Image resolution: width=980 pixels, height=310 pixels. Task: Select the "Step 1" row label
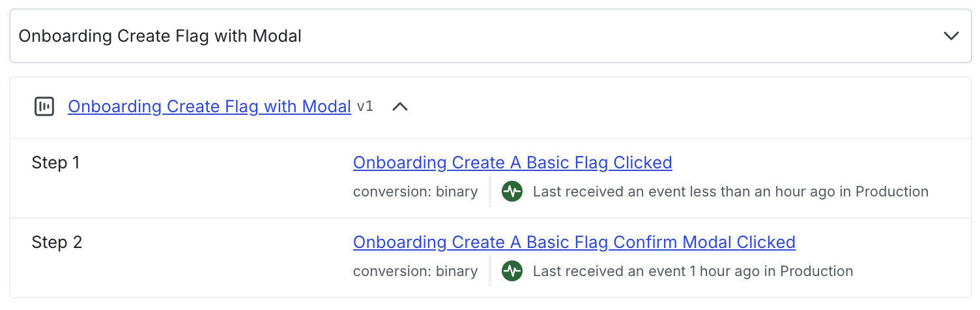[x=55, y=163]
